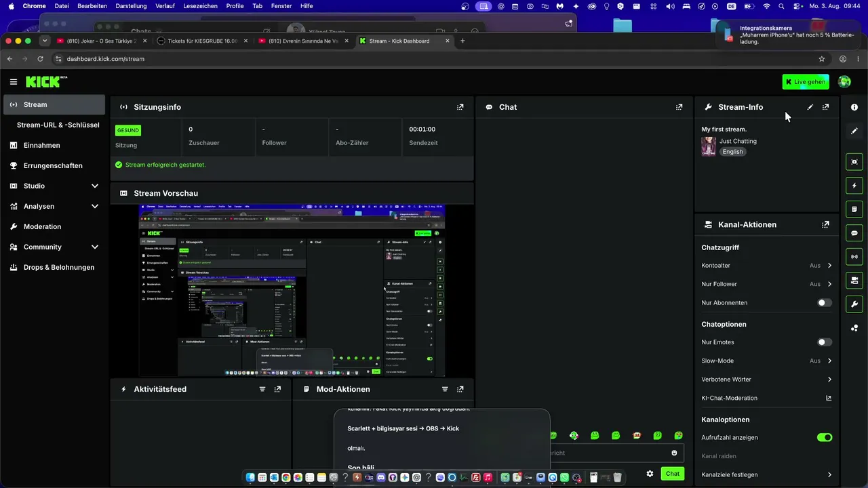Click the Kick logo
Viewport: 868px width, 488px height.
pos(47,82)
